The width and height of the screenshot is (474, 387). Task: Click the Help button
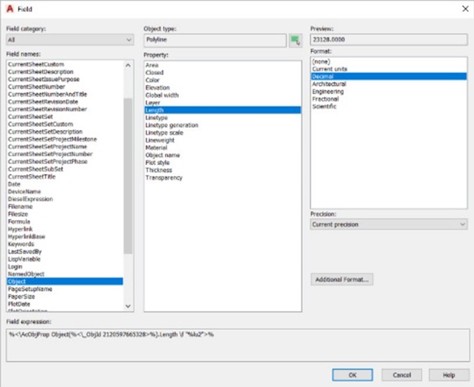tap(449, 375)
